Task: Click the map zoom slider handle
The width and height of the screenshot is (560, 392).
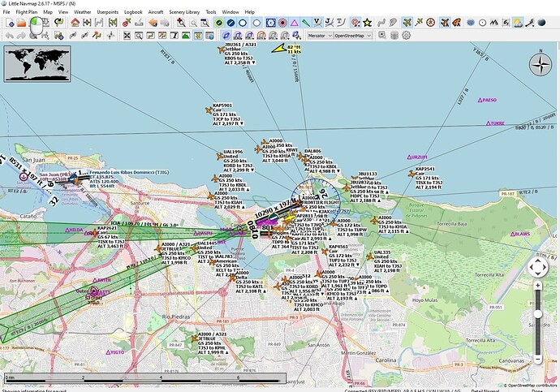Action: click(x=537, y=314)
